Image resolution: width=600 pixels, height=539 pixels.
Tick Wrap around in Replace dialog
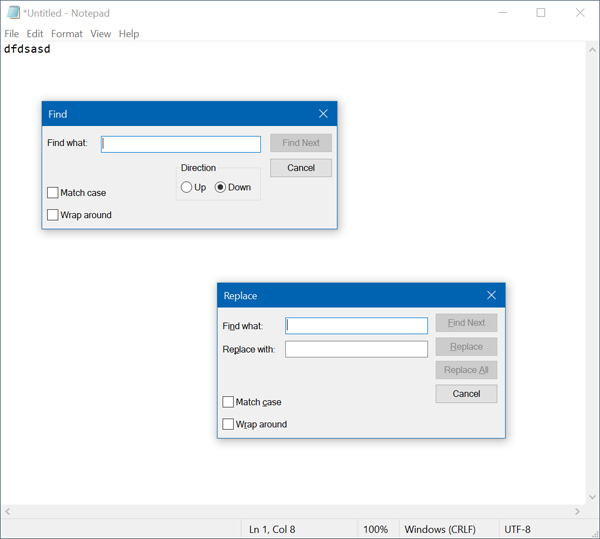(x=228, y=424)
